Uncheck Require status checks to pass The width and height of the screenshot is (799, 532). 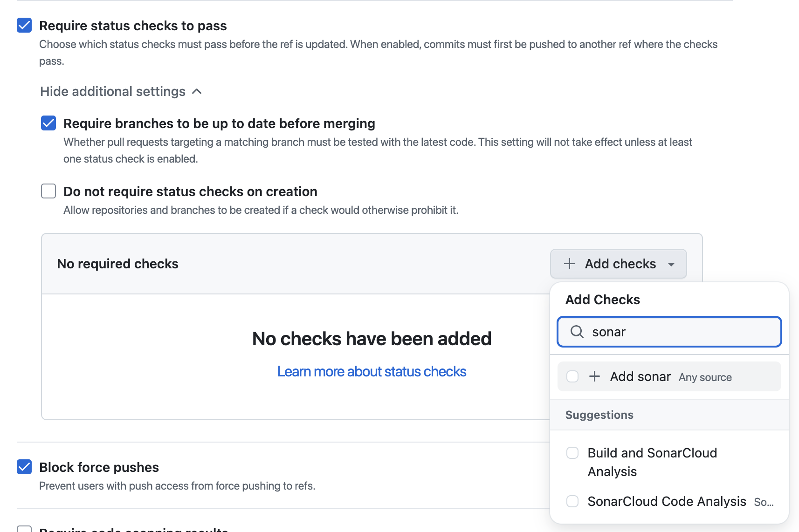pyautogui.click(x=24, y=25)
